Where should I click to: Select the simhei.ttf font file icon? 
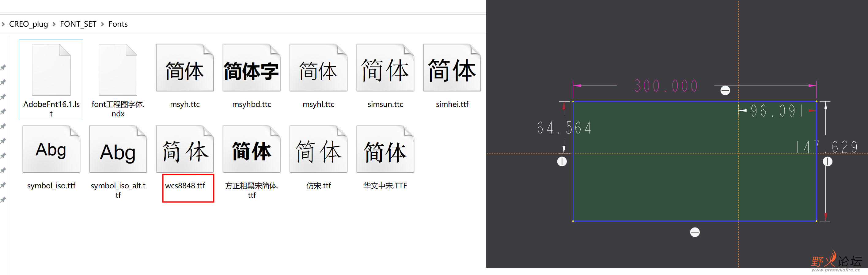(x=452, y=68)
